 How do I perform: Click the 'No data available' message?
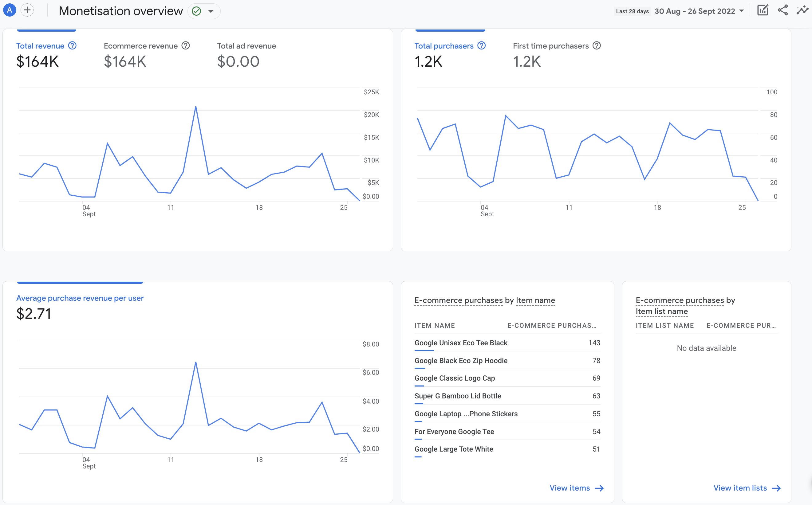click(x=706, y=348)
